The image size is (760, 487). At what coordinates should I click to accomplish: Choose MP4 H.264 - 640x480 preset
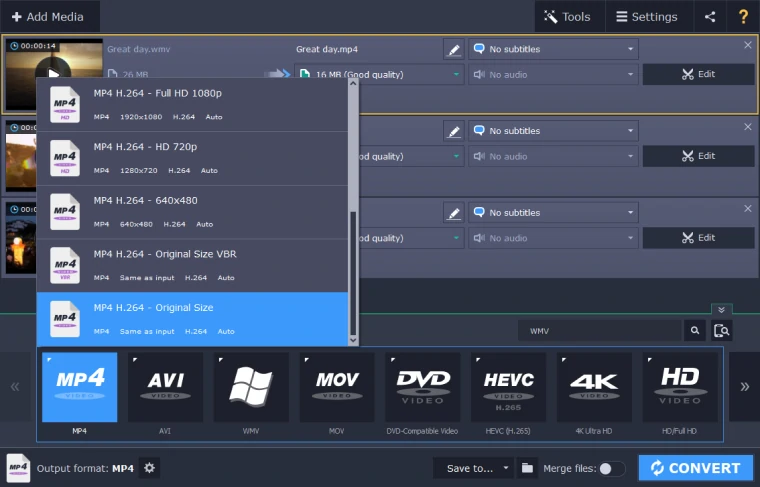pyautogui.click(x=192, y=212)
